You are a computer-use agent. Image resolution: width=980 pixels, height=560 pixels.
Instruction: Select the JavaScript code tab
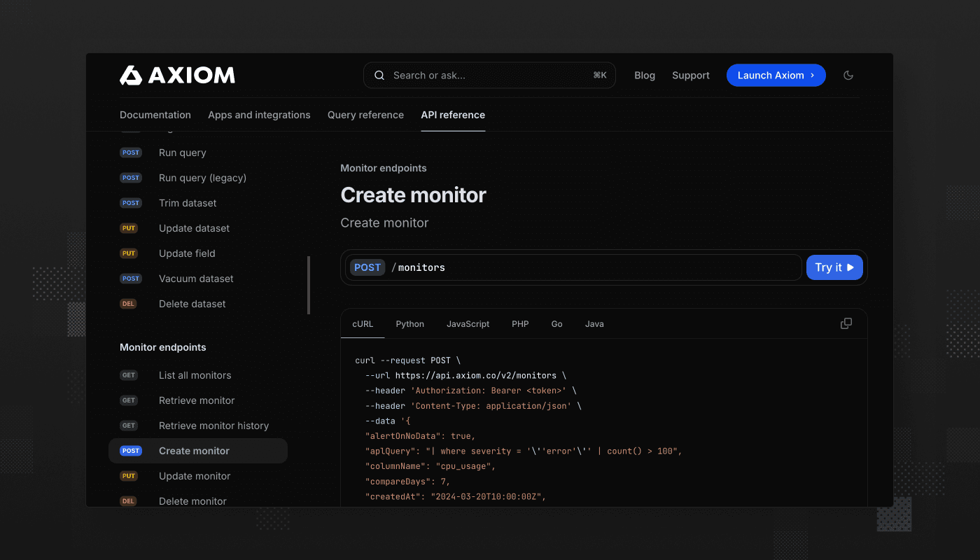tap(468, 324)
